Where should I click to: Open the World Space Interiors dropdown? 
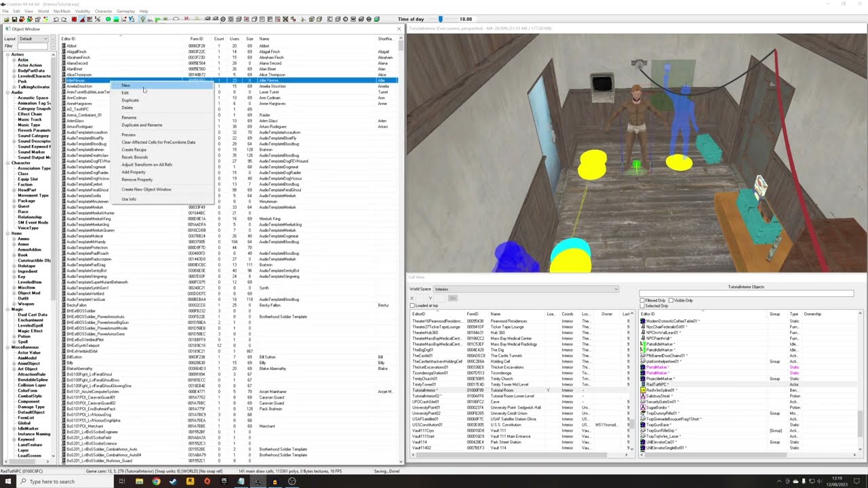(x=526, y=289)
